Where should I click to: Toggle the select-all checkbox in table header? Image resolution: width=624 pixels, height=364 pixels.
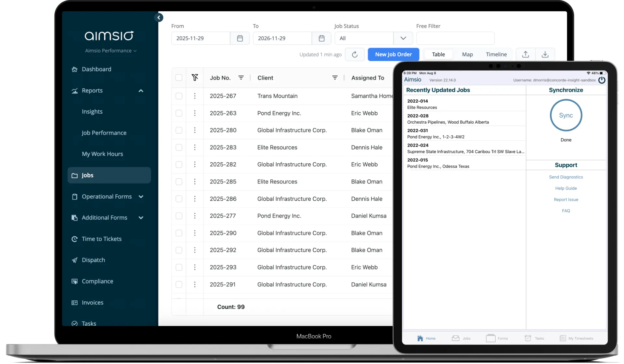pos(179,78)
